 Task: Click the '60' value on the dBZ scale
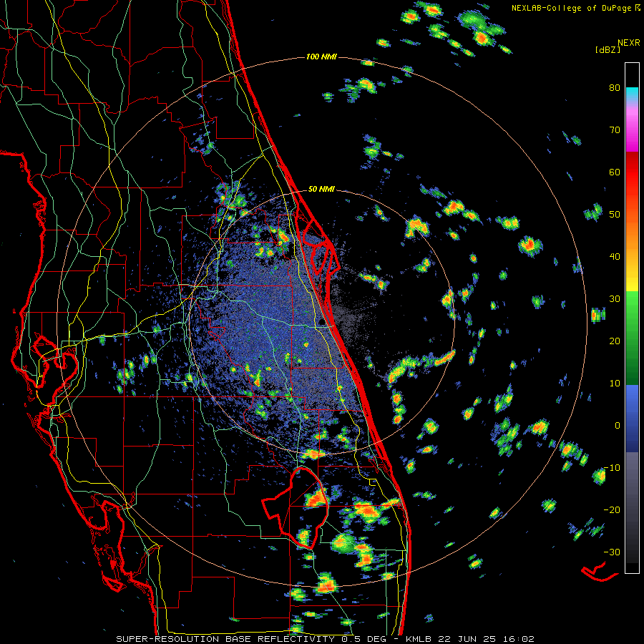point(615,172)
